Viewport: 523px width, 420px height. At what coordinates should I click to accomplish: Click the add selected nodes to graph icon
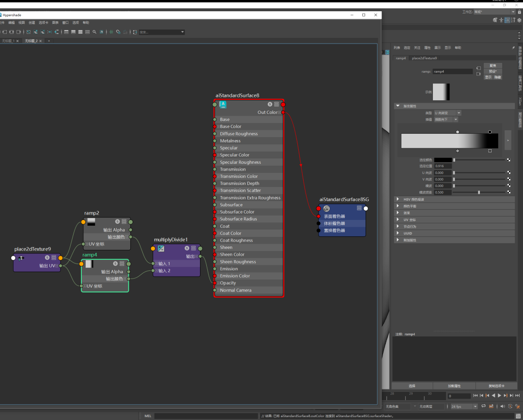[x=35, y=32]
